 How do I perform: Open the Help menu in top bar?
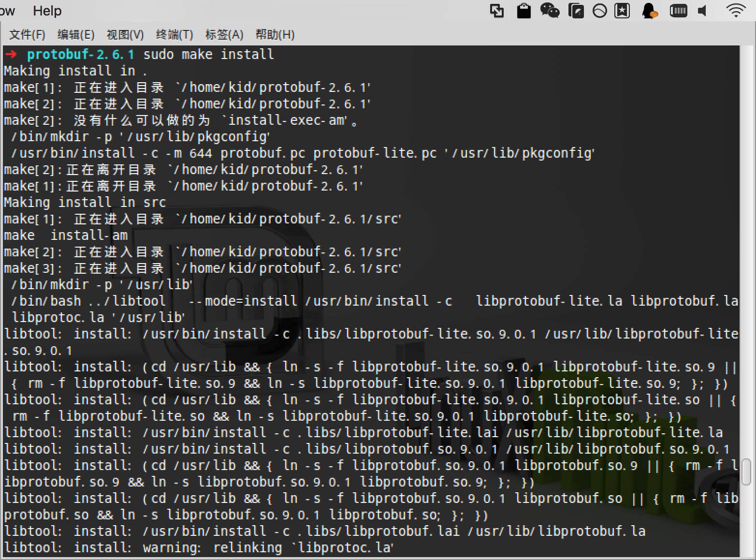pyautogui.click(x=47, y=11)
